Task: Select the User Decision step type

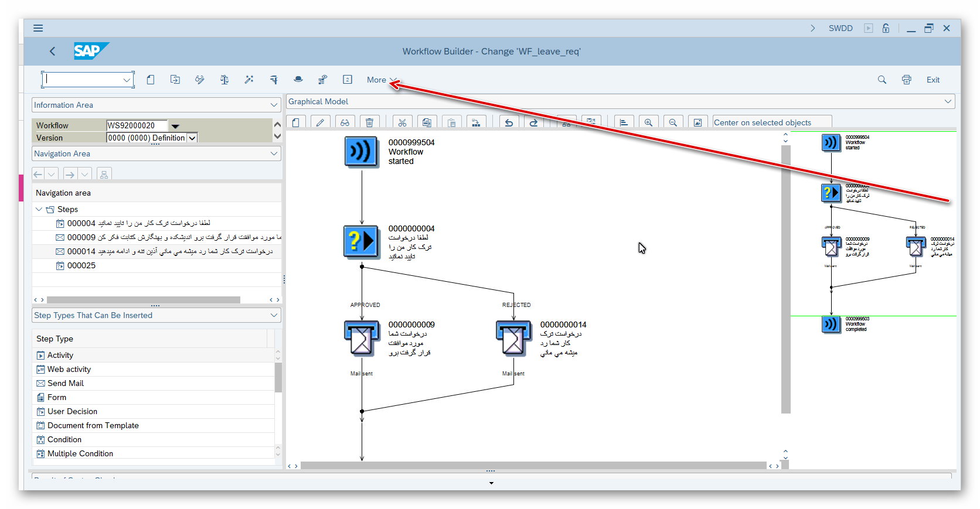Action: point(72,411)
